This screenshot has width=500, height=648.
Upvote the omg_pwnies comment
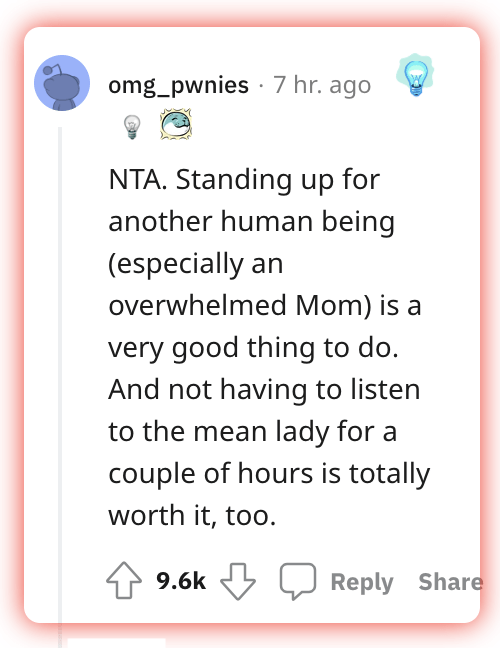pos(124,580)
